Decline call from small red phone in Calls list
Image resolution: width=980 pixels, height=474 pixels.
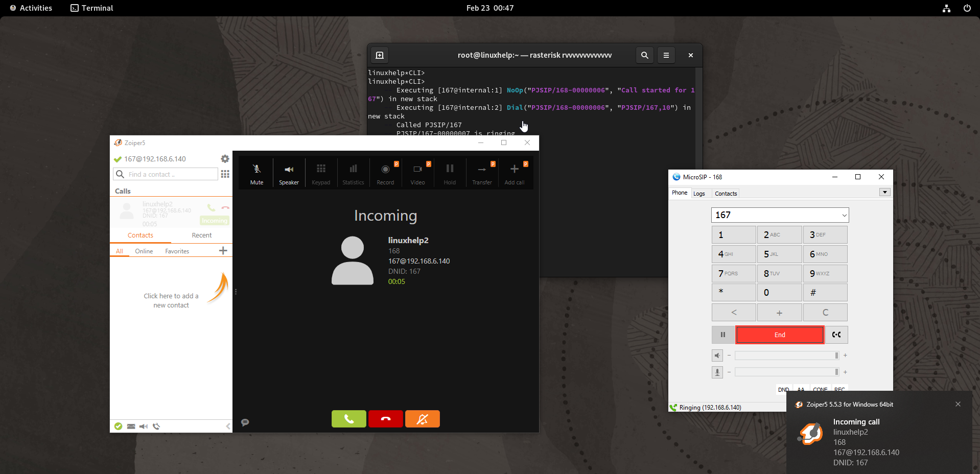pyautogui.click(x=225, y=207)
